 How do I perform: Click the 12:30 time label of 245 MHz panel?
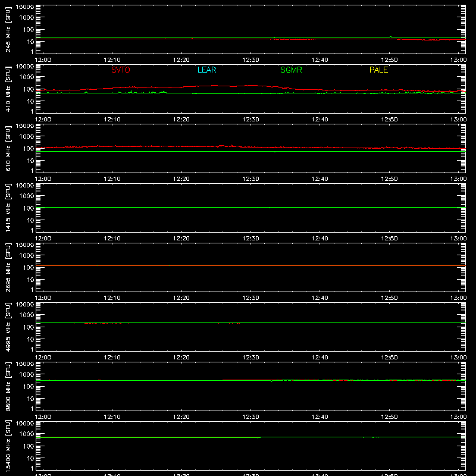click(x=250, y=60)
